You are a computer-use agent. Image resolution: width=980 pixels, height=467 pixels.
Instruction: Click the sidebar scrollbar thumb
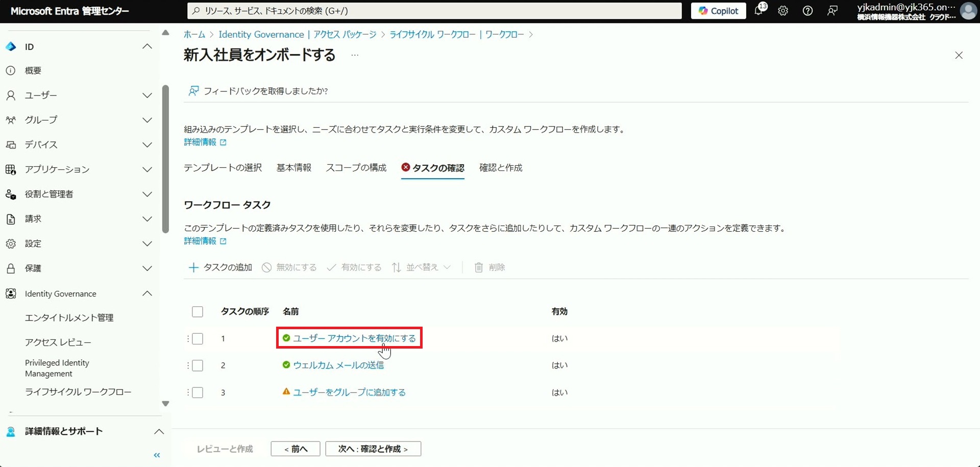click(x=165, y=159)
